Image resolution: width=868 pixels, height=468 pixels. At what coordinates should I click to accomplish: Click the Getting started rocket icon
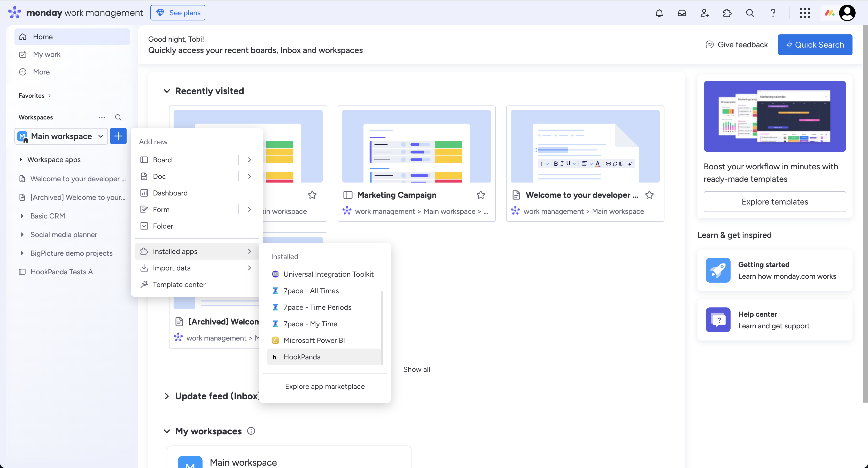coord(718,270)
